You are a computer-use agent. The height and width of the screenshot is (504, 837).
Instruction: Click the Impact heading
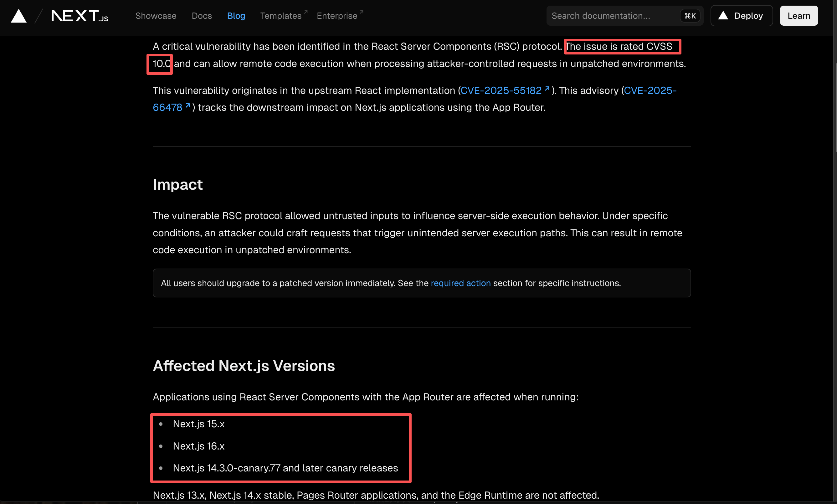(177, 184)
